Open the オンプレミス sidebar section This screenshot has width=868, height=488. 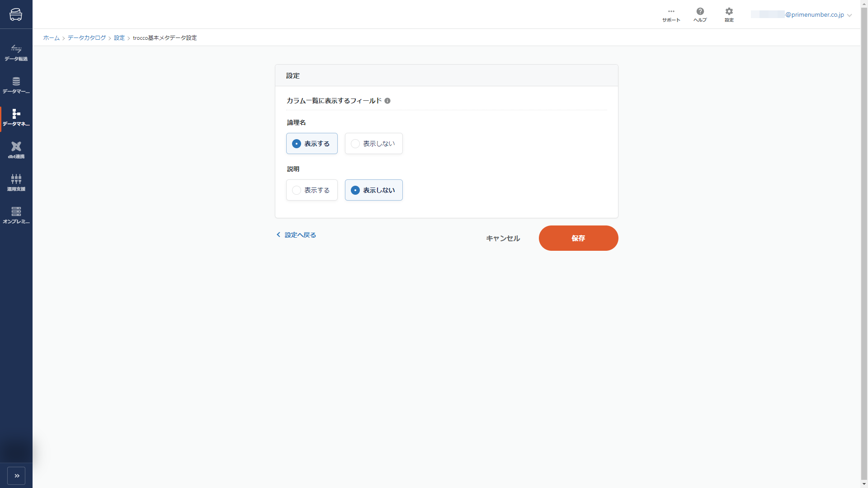point(16,216)
